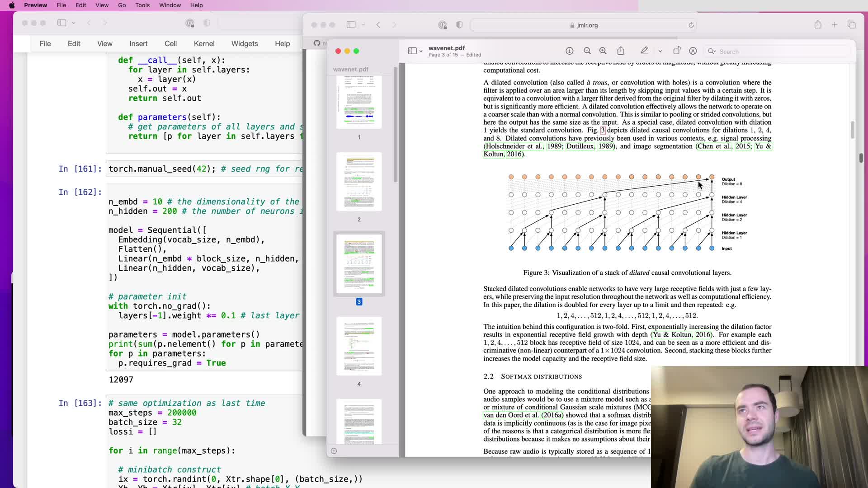Toggle the Preview sidebar view button
Screen dimensions: 868x488
pyautogui.click(x=412, y=51)
